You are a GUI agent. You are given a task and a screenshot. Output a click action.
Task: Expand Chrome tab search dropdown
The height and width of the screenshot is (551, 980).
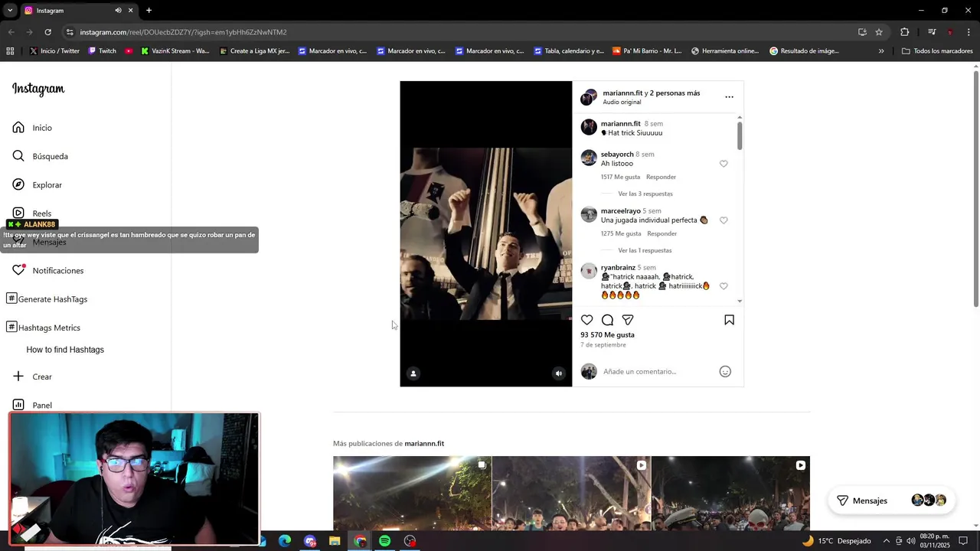pos(10,11)
